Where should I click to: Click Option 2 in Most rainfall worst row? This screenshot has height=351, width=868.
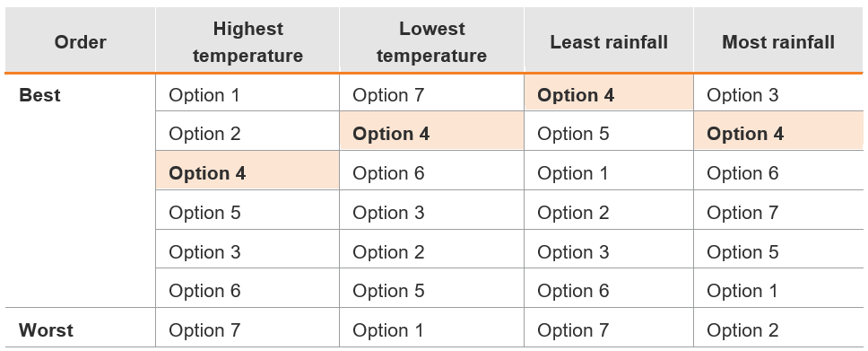tap(742, 330)
